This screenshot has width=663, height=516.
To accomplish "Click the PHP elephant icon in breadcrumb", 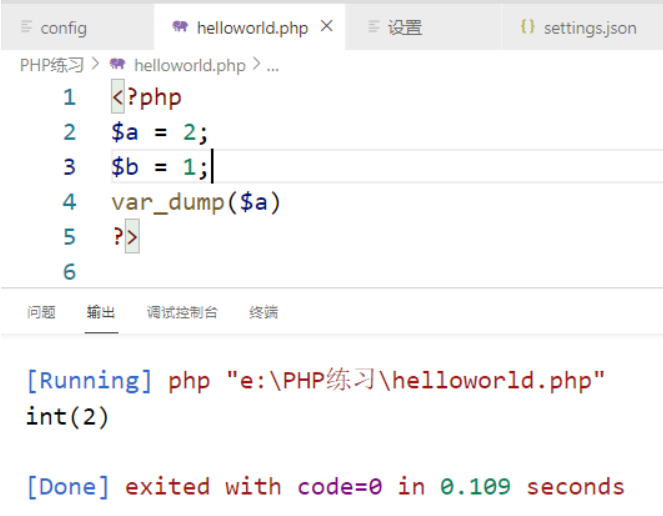I will click(118, 64).
